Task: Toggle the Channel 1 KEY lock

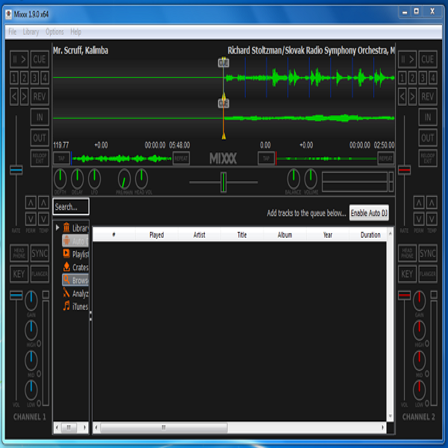Action: (x=19, y=274)
